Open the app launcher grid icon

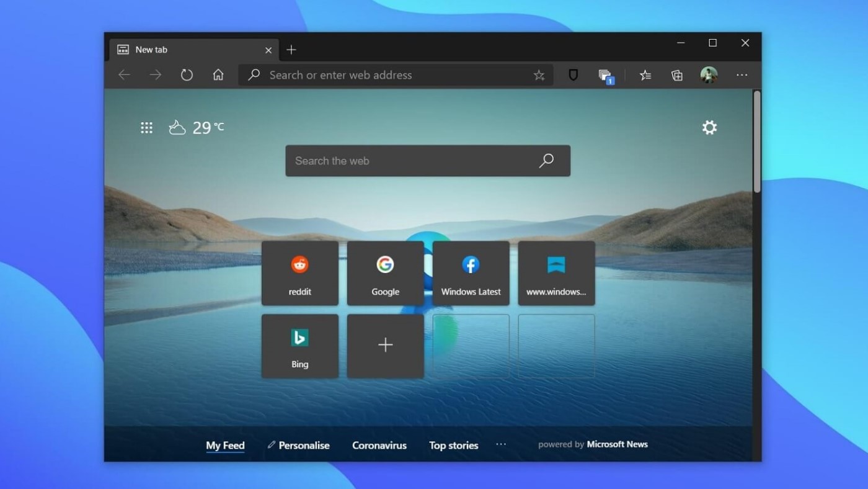pyautogui.click(x=146, y=128)
